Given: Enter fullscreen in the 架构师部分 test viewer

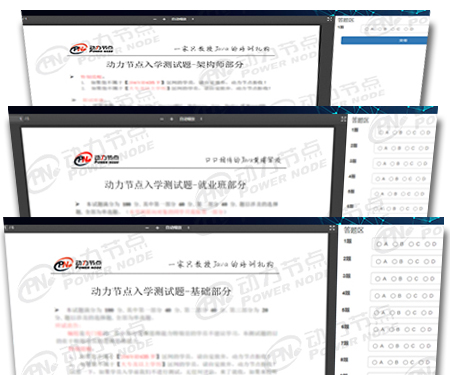Looking at the screenshot, I should tap(329, 19).
